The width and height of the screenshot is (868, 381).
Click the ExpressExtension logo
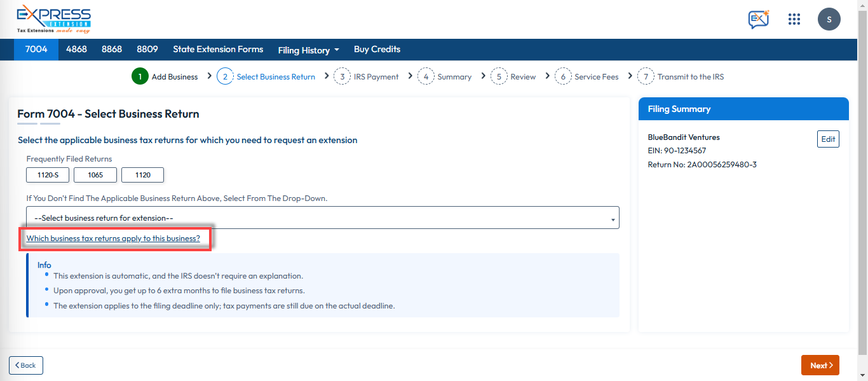[x=54, y=19]
